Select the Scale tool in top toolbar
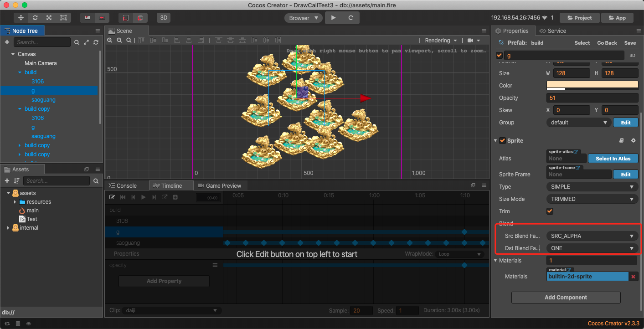This screenshot has width=644, height=329. coord(49,18)
